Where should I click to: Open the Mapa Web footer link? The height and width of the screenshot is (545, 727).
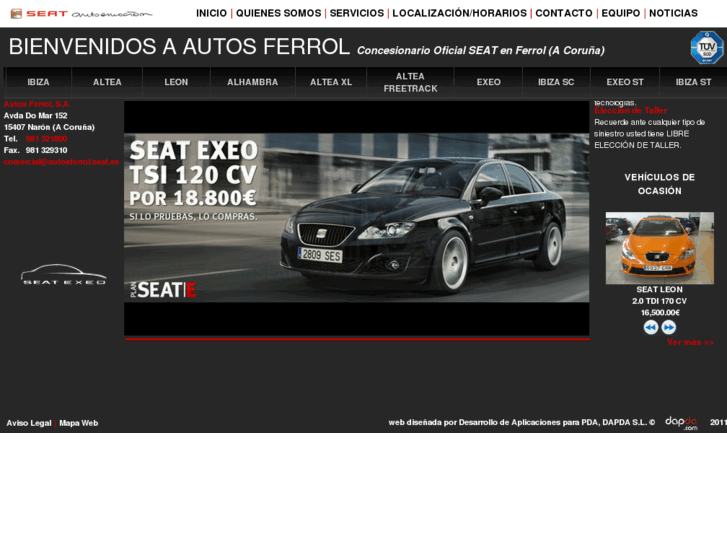[78, 423]
